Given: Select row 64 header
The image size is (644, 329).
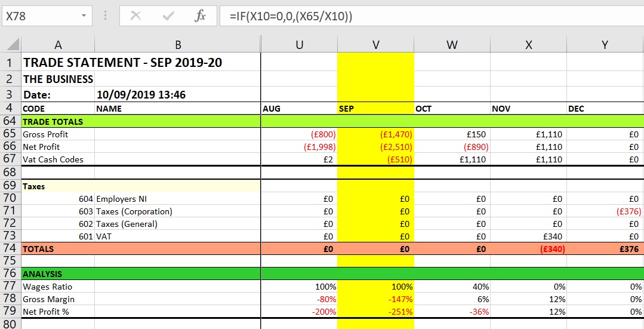Looking at the screenshot, I should tap(10, 121).
